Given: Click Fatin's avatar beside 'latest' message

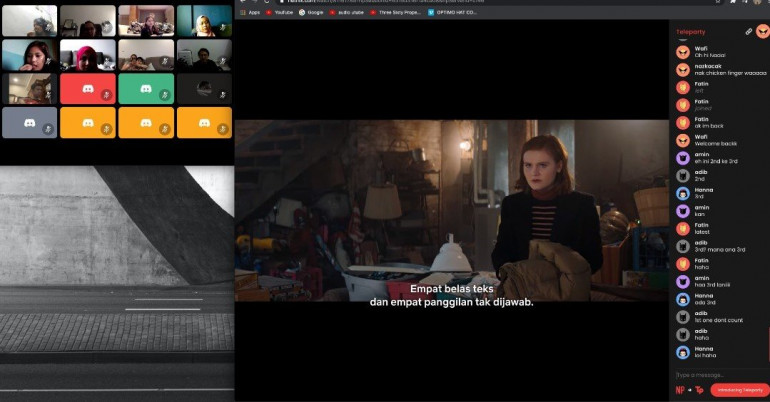Looking at the screenshot, I should coord(683,229).
